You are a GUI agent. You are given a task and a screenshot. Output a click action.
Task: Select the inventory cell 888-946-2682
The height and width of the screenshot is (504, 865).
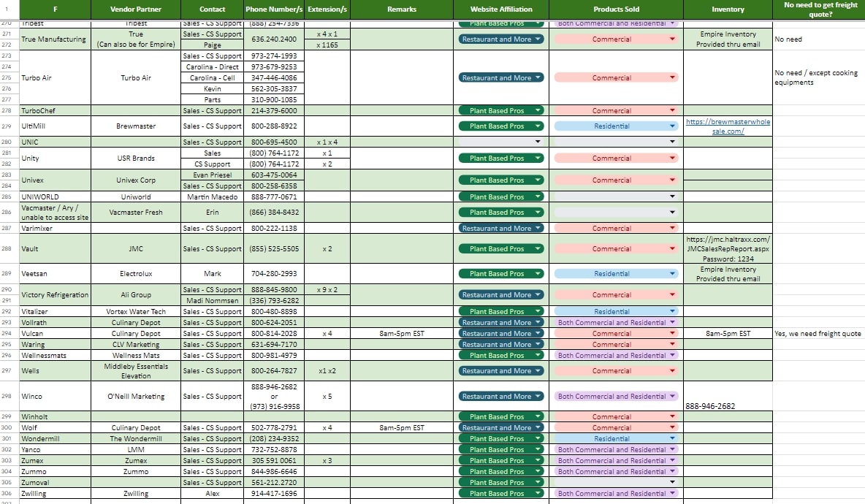coord(728,397)
